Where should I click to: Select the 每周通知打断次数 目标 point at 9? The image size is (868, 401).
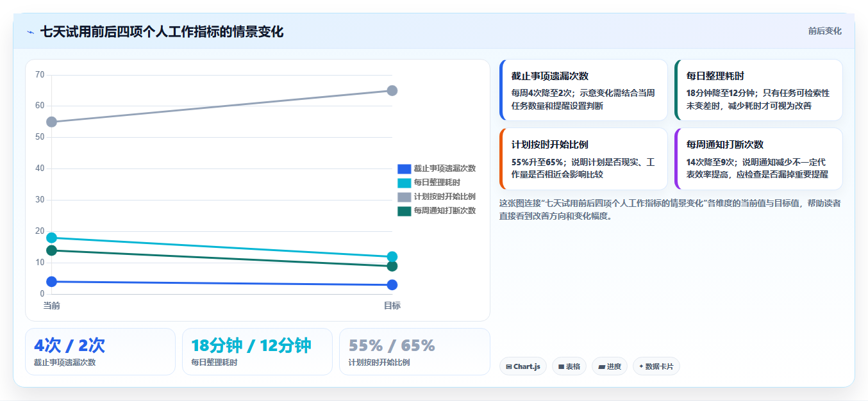[392, 266]
